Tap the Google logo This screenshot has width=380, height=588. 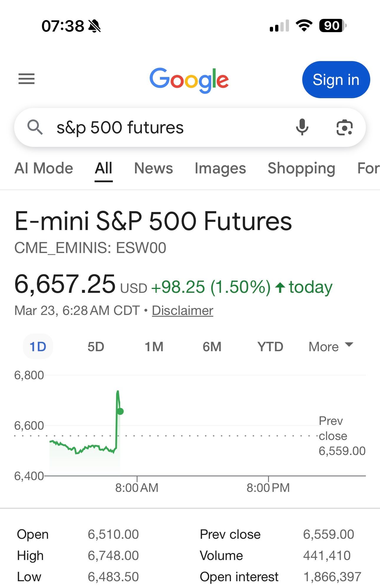[x=189, y=80]
